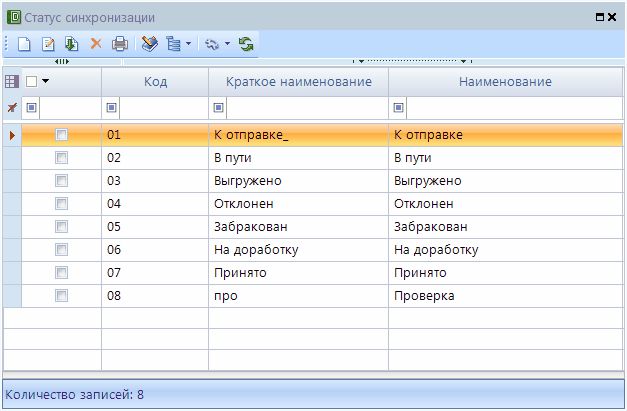Click the printer icon
The height and width of the screenshot is (411, 627).
click(x=119, y=44)
